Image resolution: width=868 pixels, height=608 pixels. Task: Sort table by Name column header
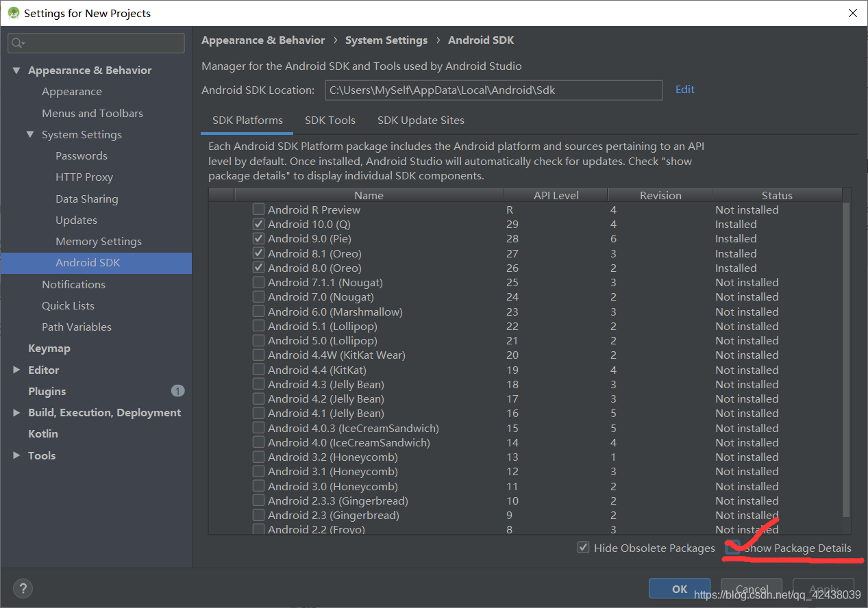369,195
